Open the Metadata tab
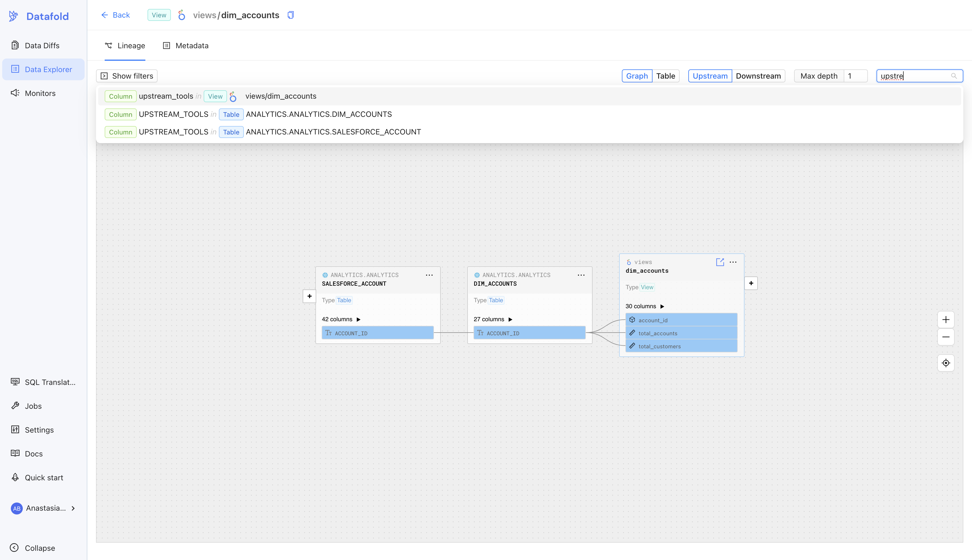Screen dimensions: 972x560 [x=186, y=45]
